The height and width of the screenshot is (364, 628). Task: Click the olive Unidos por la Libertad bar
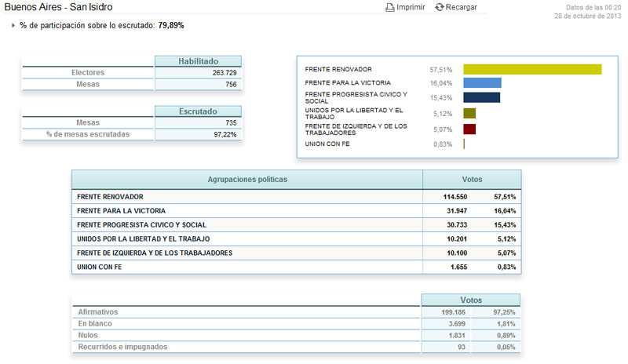tap(469, 113)
